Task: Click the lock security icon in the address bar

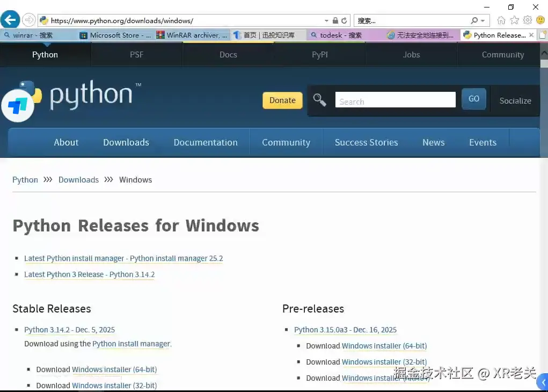Action: [335, 20]
